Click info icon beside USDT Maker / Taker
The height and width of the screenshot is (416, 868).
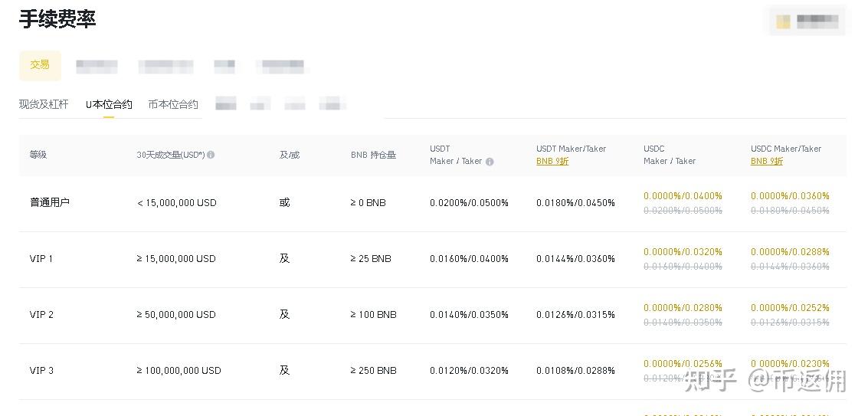(x=490, y=162)
